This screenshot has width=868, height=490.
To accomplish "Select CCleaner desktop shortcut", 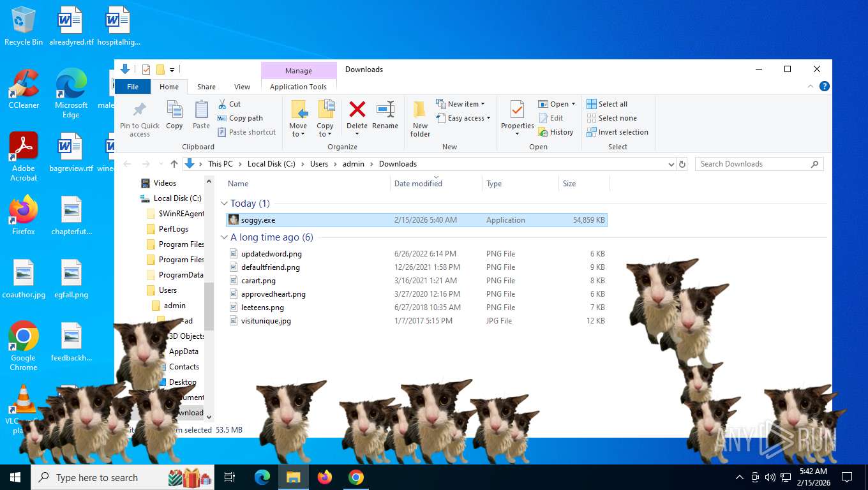I will click(24, 89).
